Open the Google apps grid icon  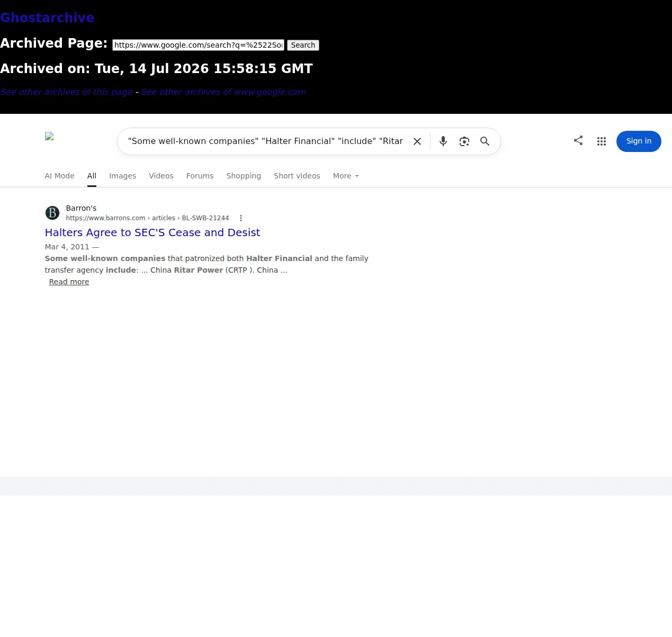602,141
